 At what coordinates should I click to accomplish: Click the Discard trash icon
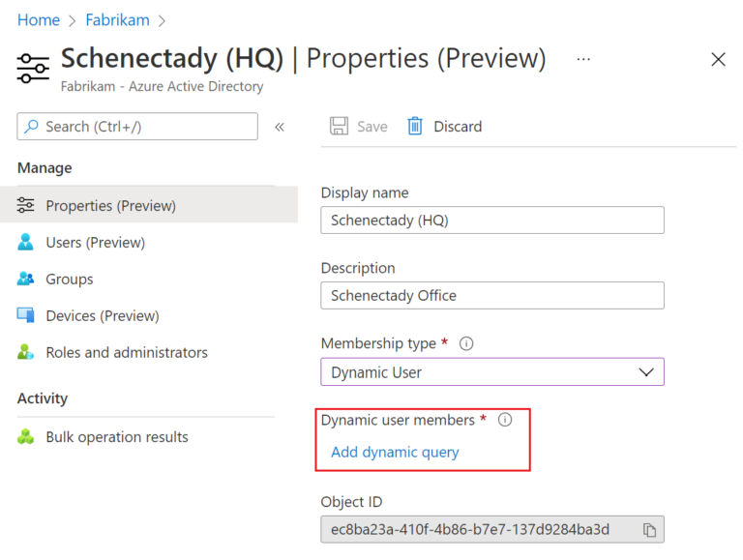415,127
